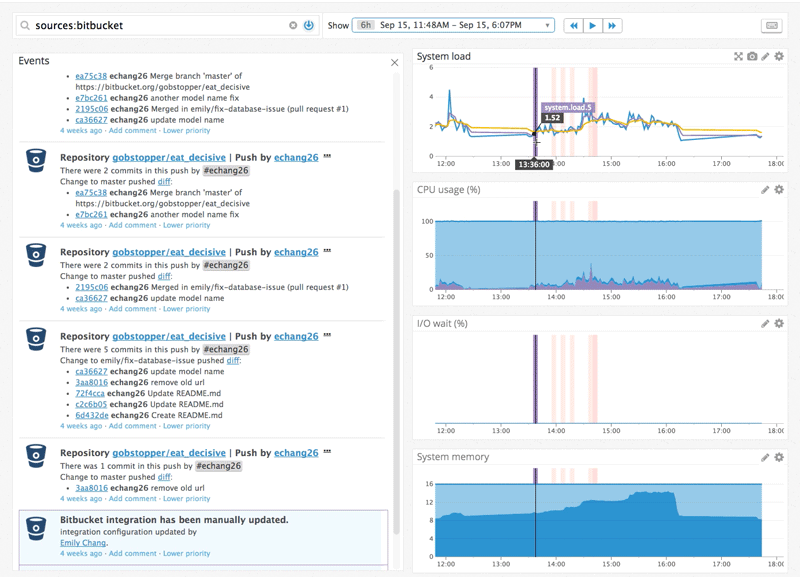Open the Show time range dropdown
The image size is (800, 577).
[x=453, y=25]
